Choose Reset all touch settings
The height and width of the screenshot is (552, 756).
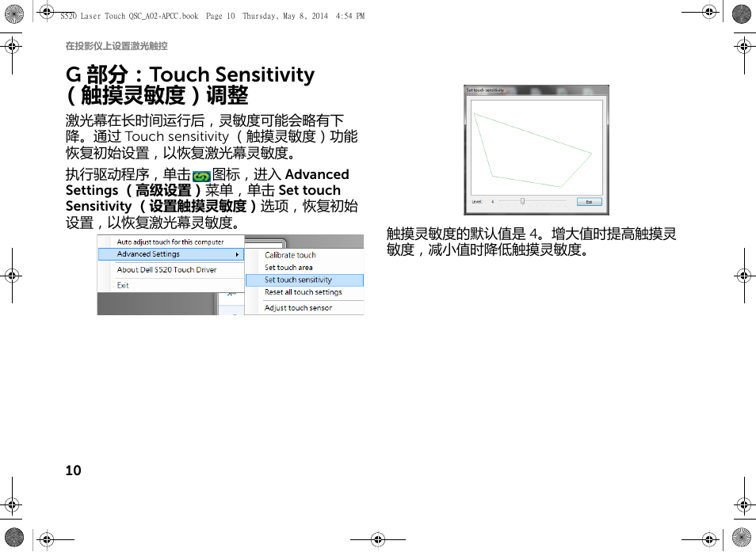pos(303,292)
